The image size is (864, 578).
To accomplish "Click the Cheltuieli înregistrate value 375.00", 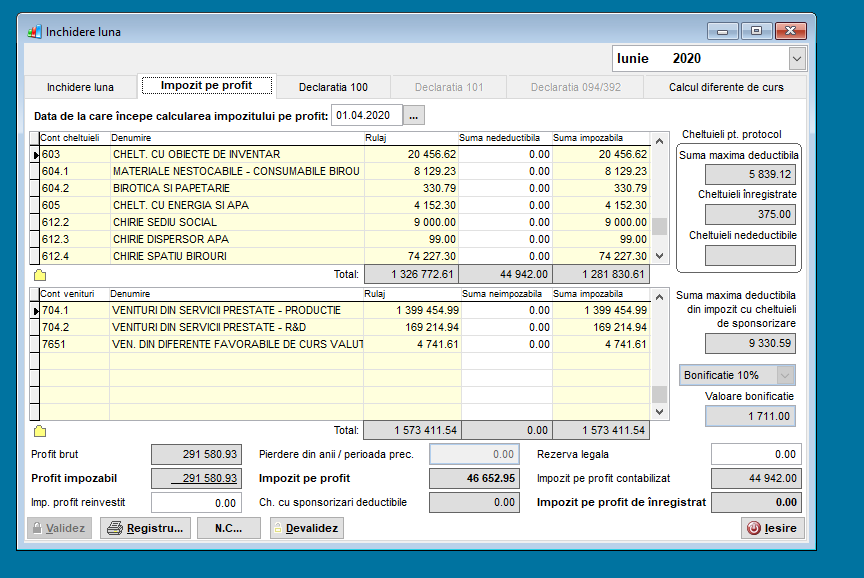I will click(x=750, y=214).
